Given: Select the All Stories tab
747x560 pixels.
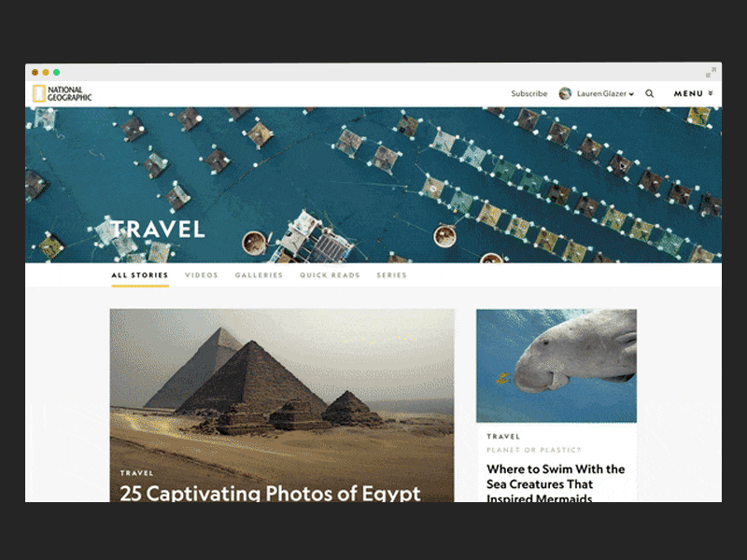Looking at the screenshot, I should (139, 275).
